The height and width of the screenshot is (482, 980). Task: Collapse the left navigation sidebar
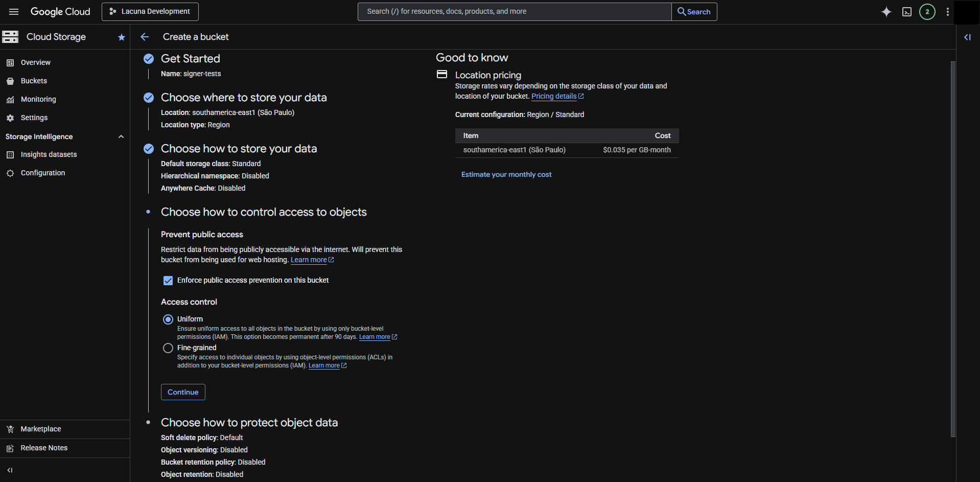coord(10,470)
